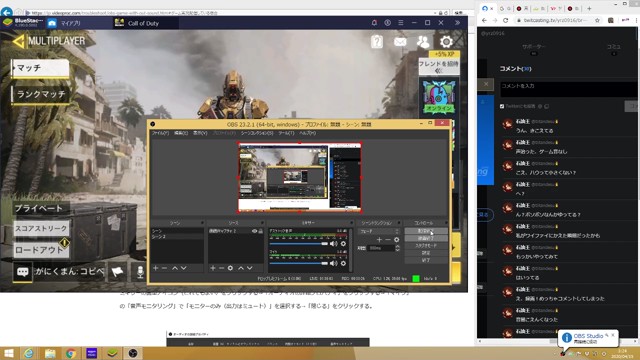Click the ランクマッチ button

point(40,94)
